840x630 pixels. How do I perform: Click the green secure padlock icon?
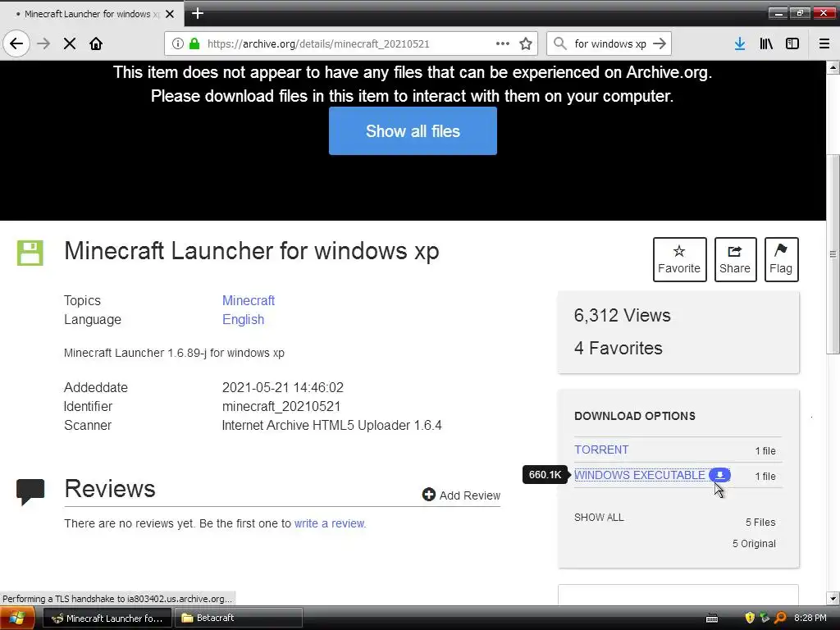point(194,44)
